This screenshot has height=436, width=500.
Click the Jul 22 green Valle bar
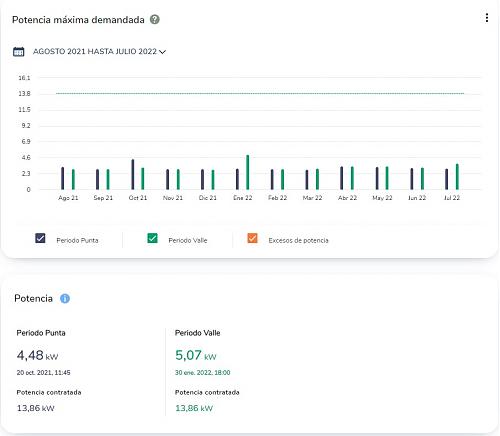pos(457,177)
